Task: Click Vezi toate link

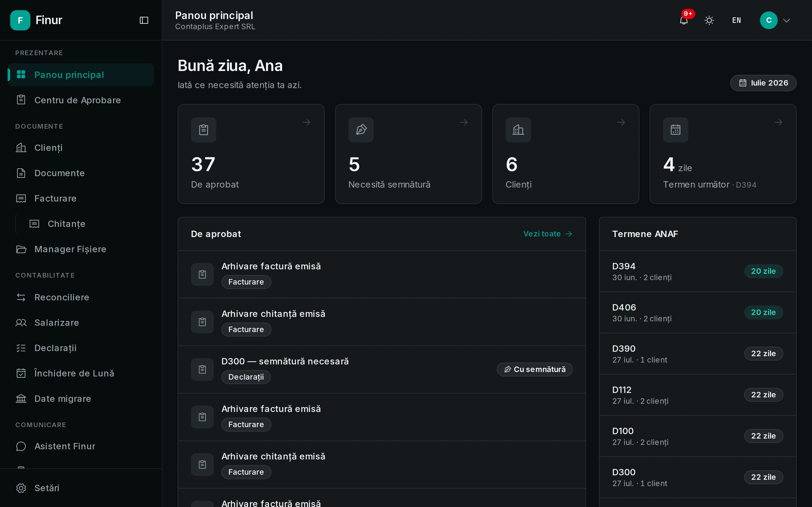Action: 548,234
